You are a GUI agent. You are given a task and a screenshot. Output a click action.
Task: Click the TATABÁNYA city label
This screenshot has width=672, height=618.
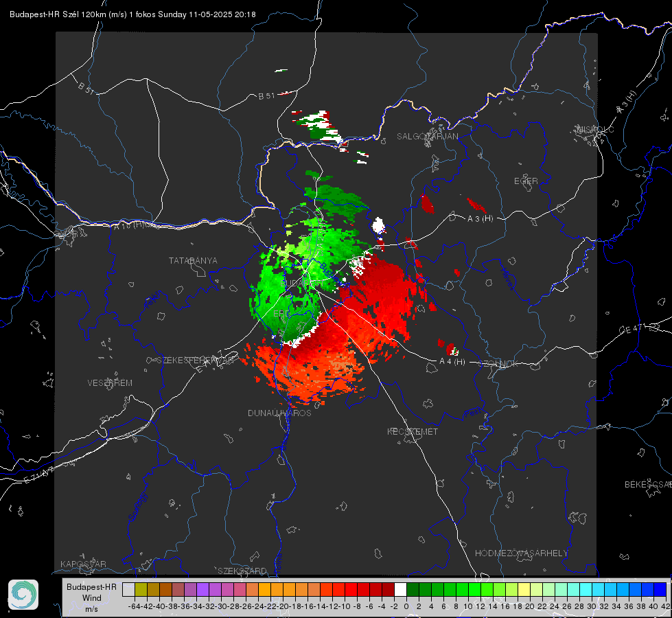pos(193,261)
